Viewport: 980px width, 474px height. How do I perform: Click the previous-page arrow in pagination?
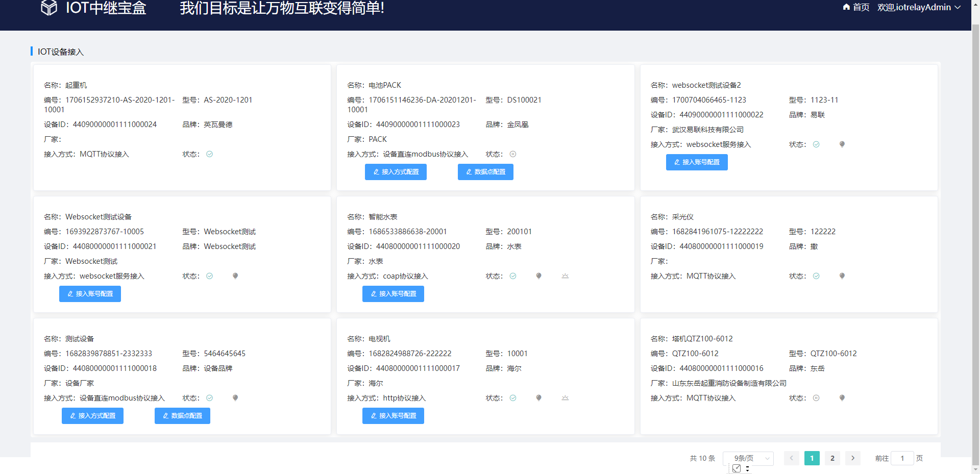tap(792, 458)
